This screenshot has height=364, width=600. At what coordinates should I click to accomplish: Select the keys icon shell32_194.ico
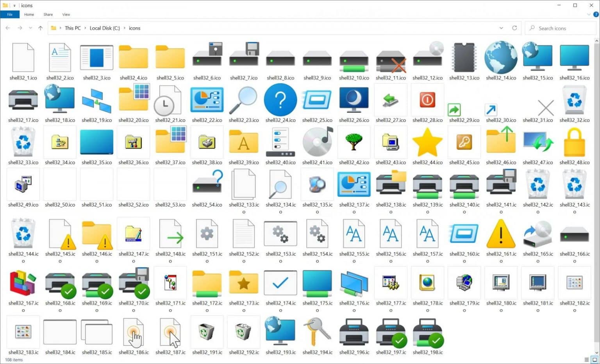[x=317, y=332]
